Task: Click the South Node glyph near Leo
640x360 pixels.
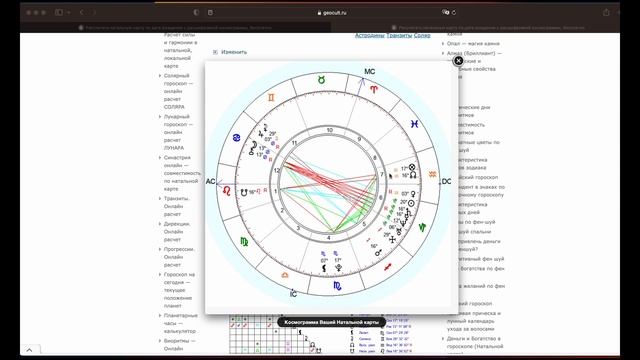Action: (x=244, y=192)
